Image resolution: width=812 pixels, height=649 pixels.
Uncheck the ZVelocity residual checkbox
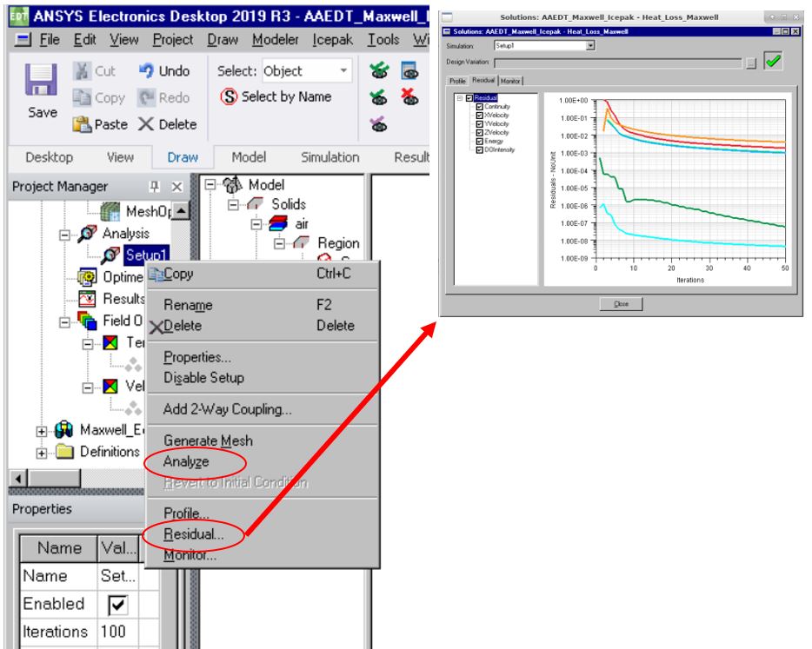click(x=480, y=132)
